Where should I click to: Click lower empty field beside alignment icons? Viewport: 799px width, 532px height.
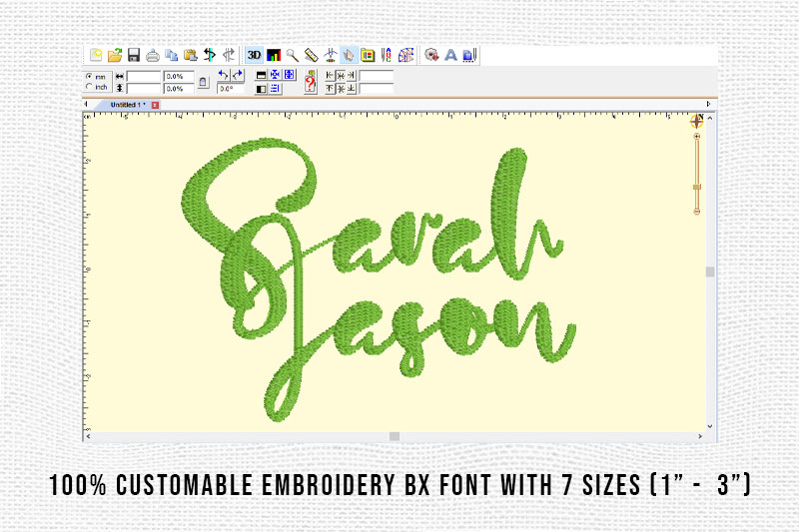coord(377,89)
